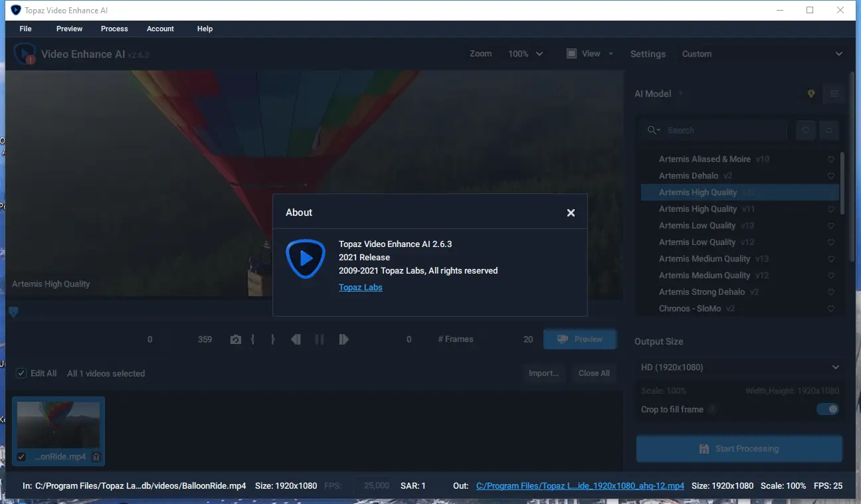Image resolution: width=861 pixels, height=504 pixels.
Task: Click Start Processing button
Action: click(x=739, y=449)
